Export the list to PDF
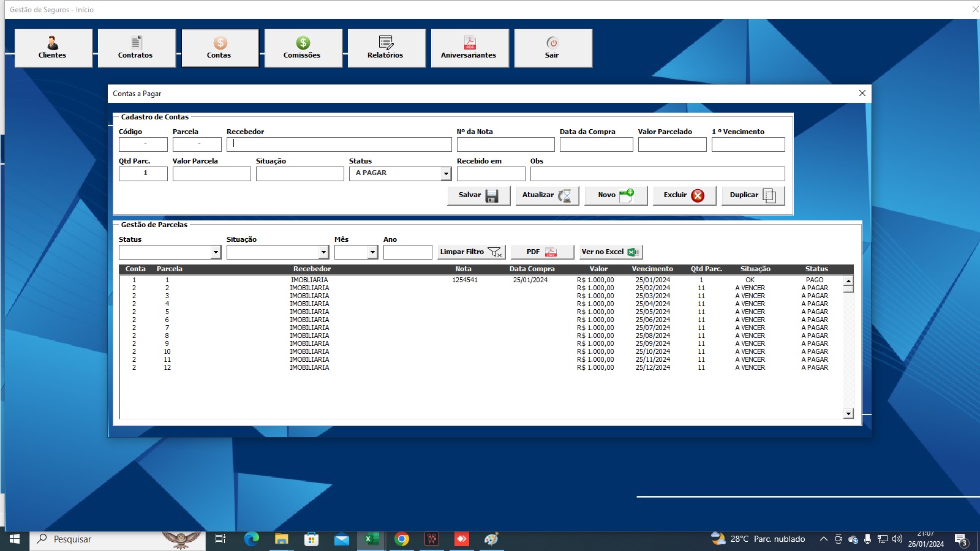The width and height of the screenshot is (980, 551). pos(543,252)
